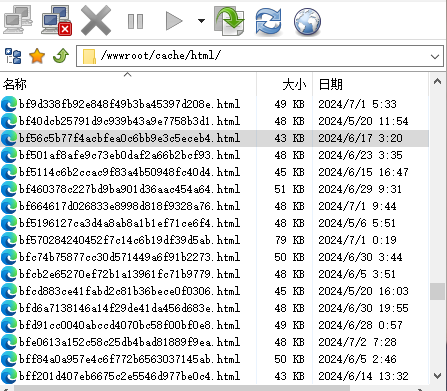Click the play/start transfer icon
This screenshot has height=391, width=447.
[x=174, y=21]
